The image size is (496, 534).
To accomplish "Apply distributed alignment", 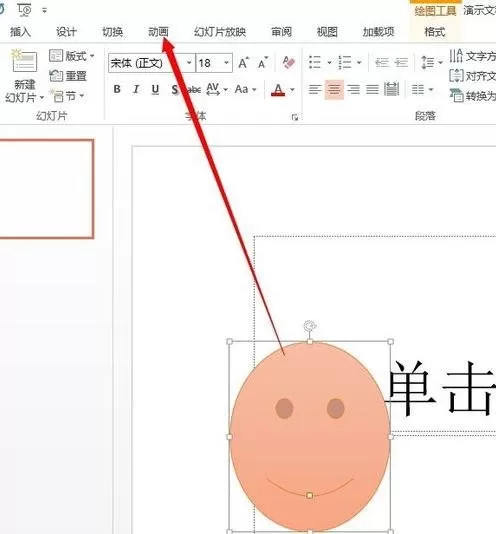I will pyautogui.click(x=391, y=89).
